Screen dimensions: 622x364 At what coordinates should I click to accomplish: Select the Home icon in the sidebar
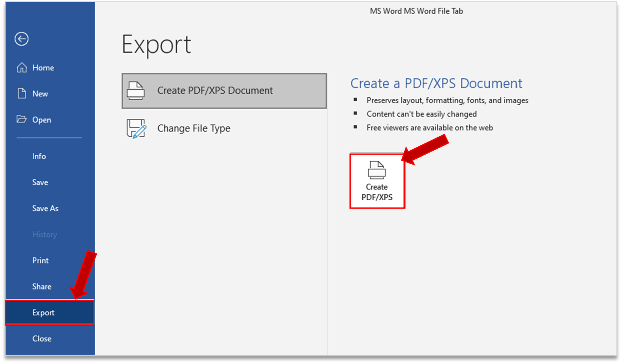[x=22, y=68]
